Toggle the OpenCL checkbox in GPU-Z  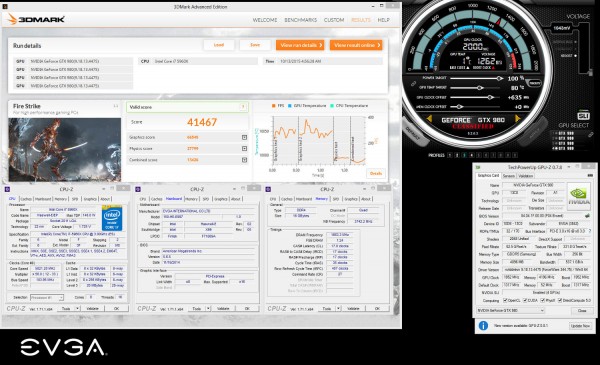pos(505,300)
